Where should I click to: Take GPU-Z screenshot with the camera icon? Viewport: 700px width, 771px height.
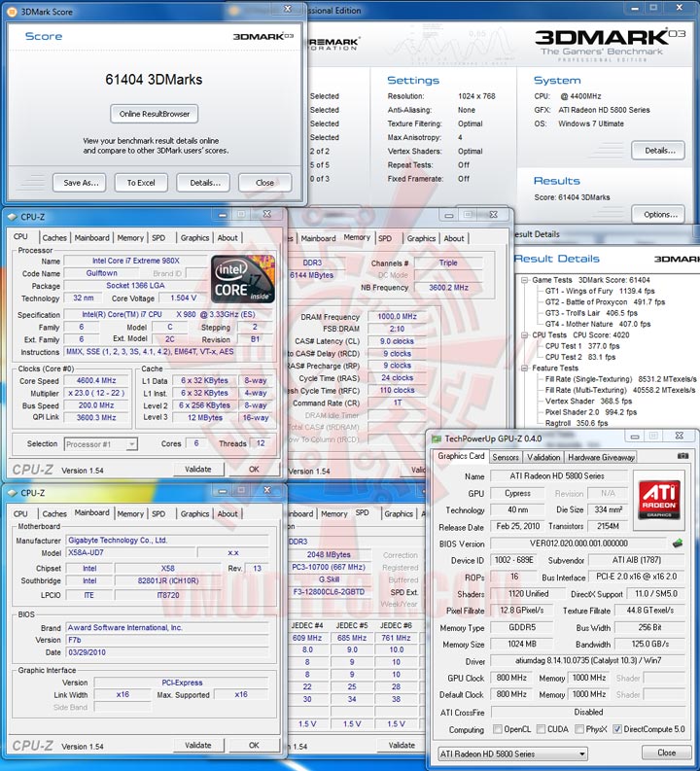(x=682, y=456)
